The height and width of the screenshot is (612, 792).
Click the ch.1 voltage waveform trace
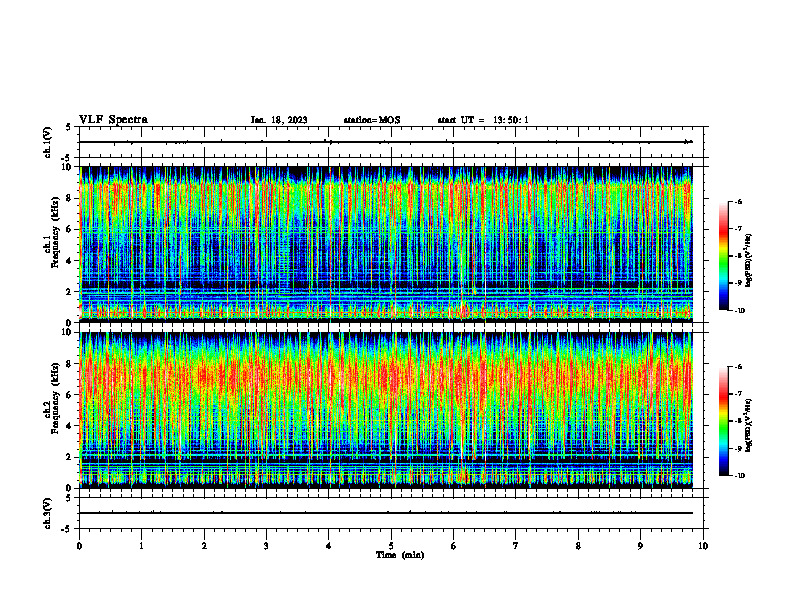386,142
